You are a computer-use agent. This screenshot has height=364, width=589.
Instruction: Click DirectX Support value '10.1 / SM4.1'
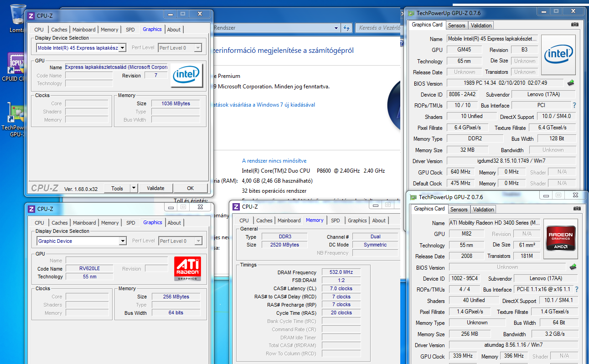[x=559, y=300]
